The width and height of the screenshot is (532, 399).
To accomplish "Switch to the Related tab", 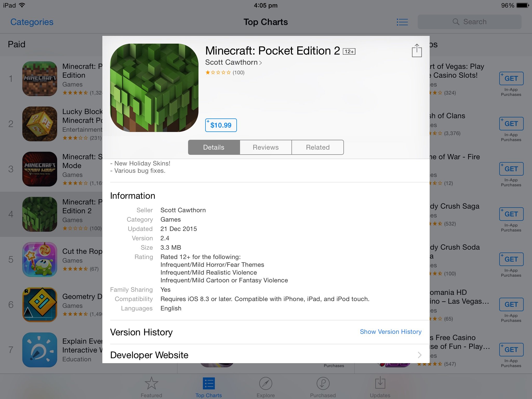I will (317, 147).
